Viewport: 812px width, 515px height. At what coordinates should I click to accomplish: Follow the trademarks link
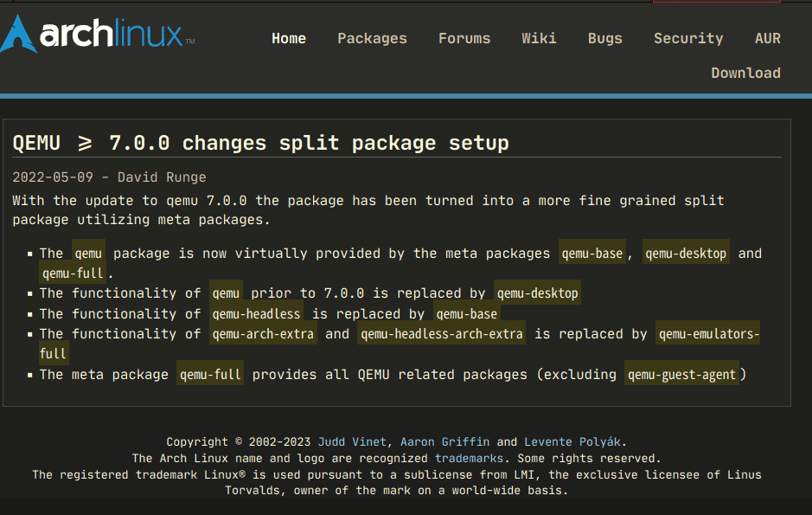pyautogui.click(x=469, y=459)
